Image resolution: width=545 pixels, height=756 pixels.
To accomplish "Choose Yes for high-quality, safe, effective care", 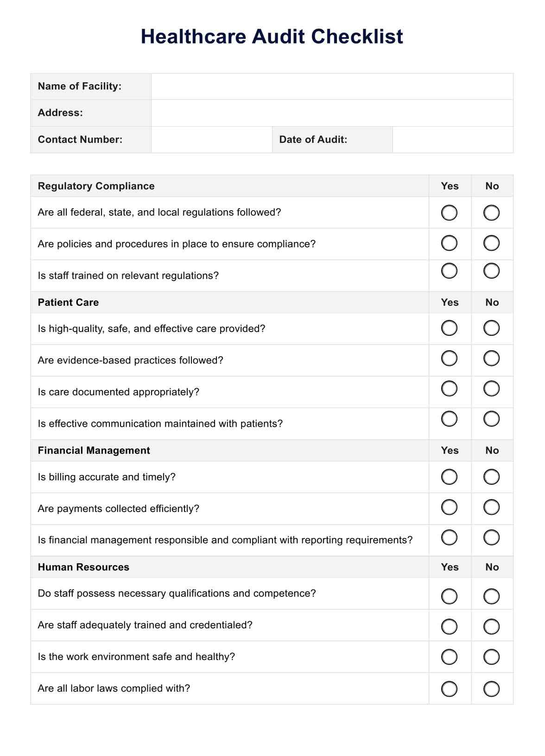I will (x=449, y=328).
